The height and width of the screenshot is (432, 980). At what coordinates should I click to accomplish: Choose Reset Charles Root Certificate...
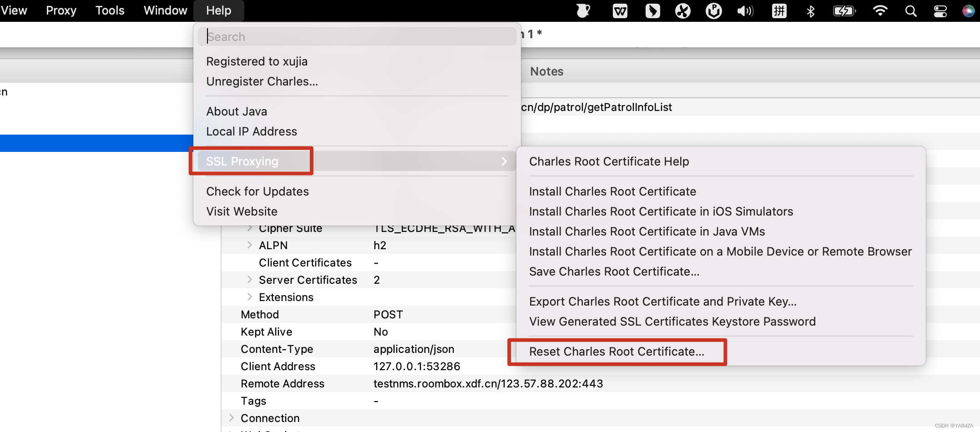(x=616, y=352)
